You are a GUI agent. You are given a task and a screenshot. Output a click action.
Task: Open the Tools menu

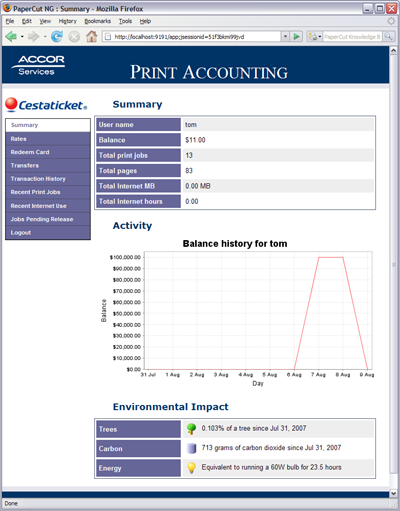(x=125, y=21)
